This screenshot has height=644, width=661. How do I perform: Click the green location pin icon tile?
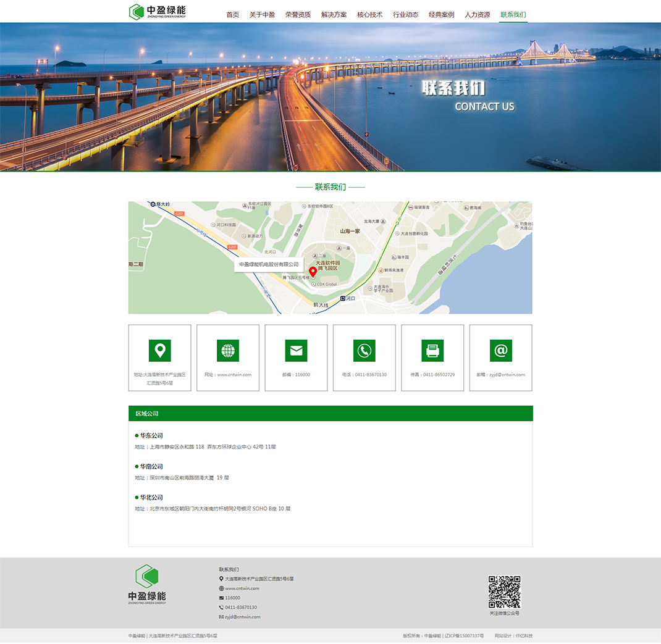pos(159,351)
